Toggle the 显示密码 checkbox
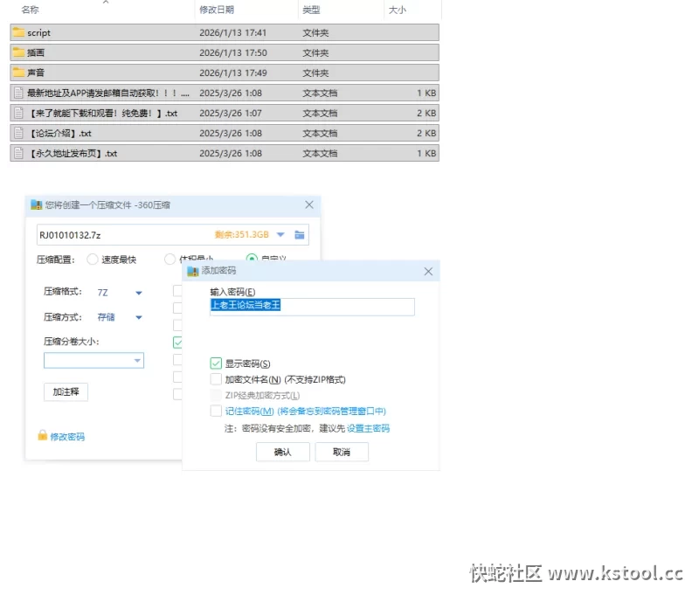 (x=216, y=363)
